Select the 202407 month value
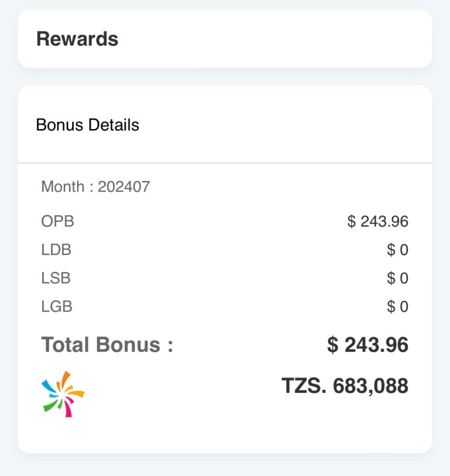Screen dimensions: 450x476 124,187
